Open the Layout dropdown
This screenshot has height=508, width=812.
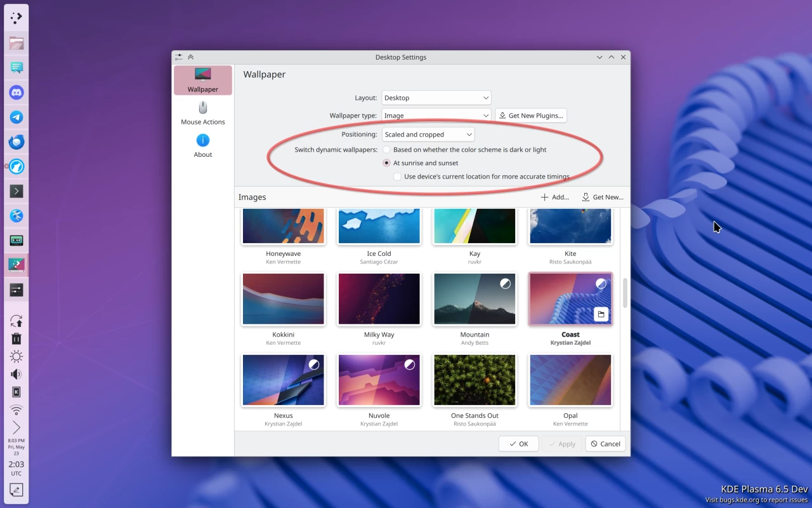[x=436, y=98]
